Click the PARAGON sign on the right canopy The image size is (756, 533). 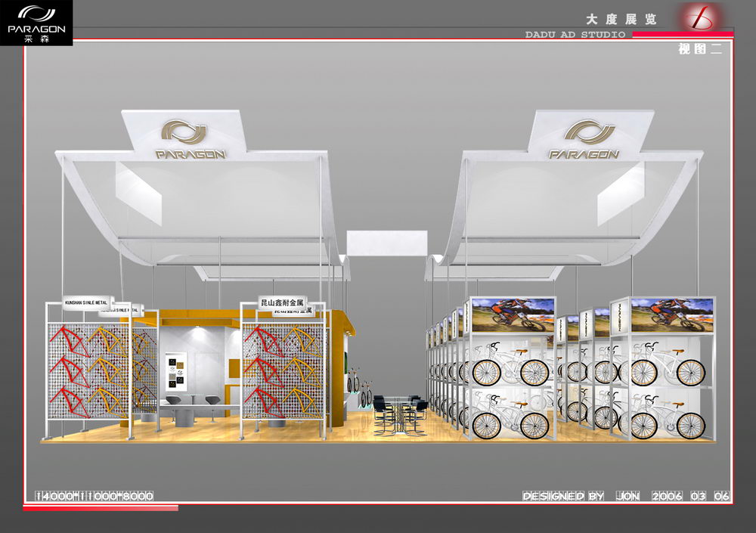584,140
